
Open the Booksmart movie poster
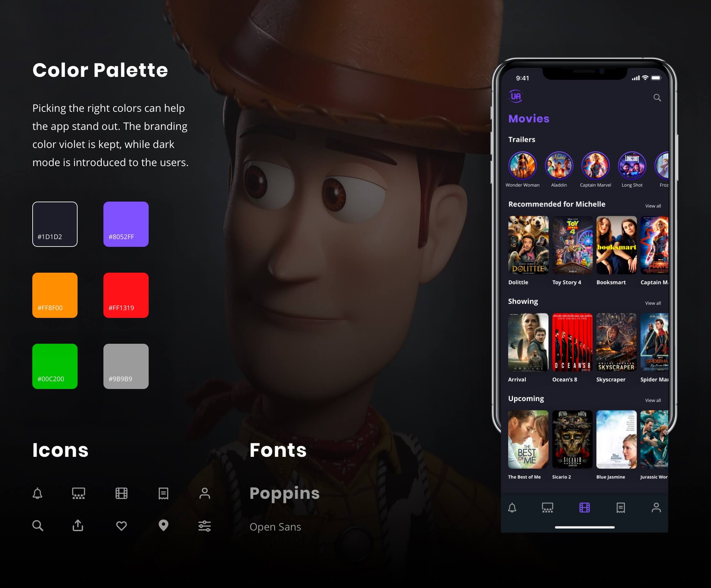(x=616, y=245)
